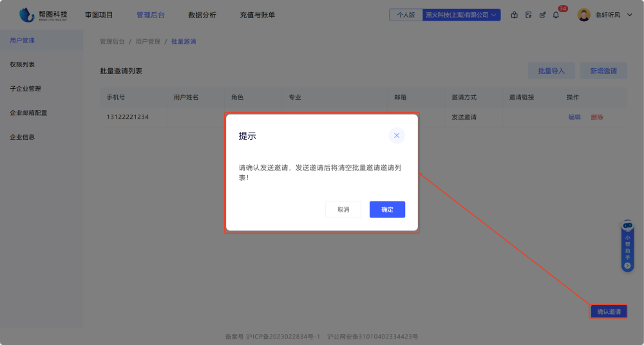The height and width of the screenshot is (345, 644).
Task: Click the edit pencil icon in header
Action: [x=542, y=15]
